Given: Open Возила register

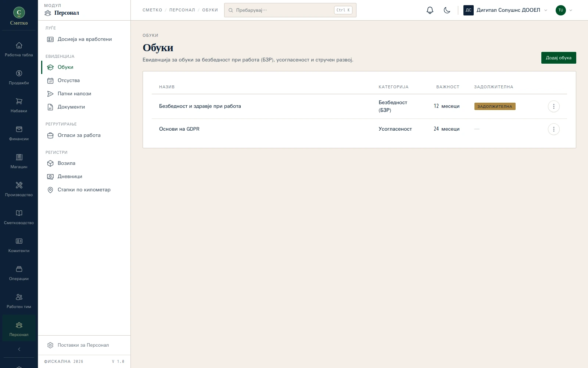Looking at the screenshot, I should pyautogui.click(x=84, y=163).
